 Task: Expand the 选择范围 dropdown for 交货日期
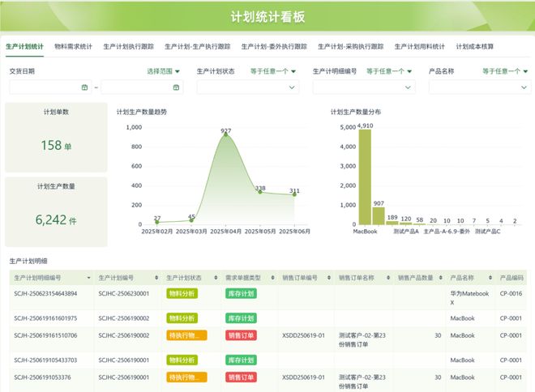[164, 71]
